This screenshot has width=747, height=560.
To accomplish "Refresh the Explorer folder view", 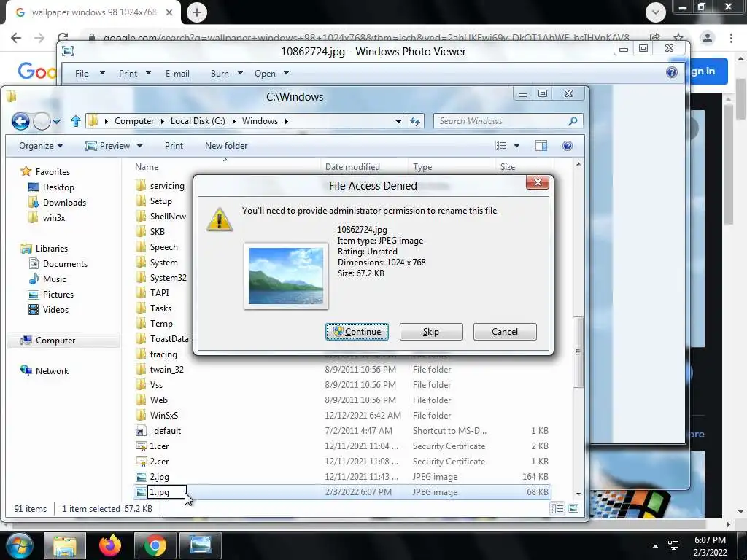I will coord(415,122).
